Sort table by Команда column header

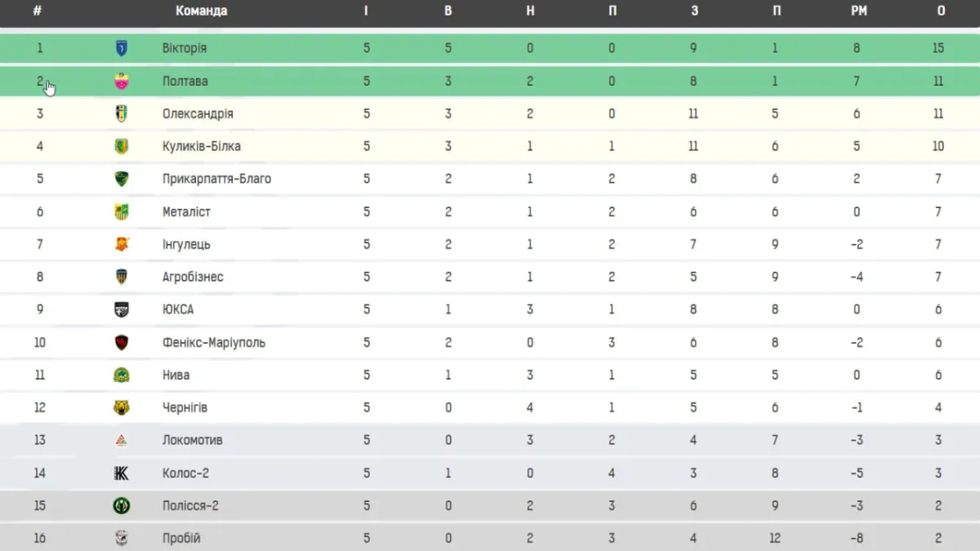[201, 11]
